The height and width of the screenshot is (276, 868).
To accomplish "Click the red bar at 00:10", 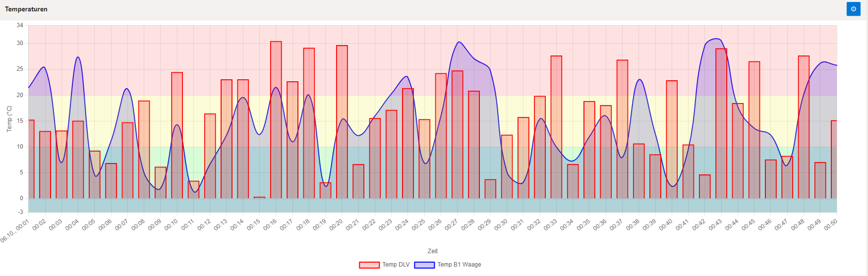I will pos(177,135).
